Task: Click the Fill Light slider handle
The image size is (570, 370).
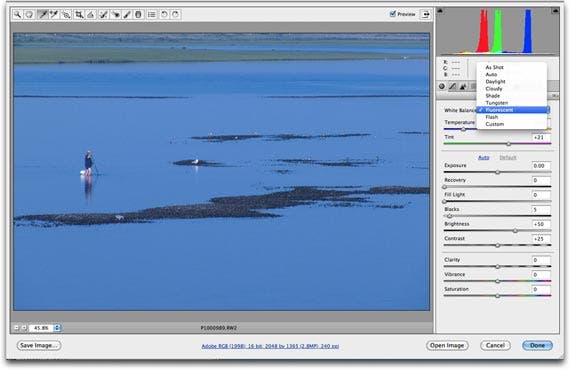Action: click(445, 201)
